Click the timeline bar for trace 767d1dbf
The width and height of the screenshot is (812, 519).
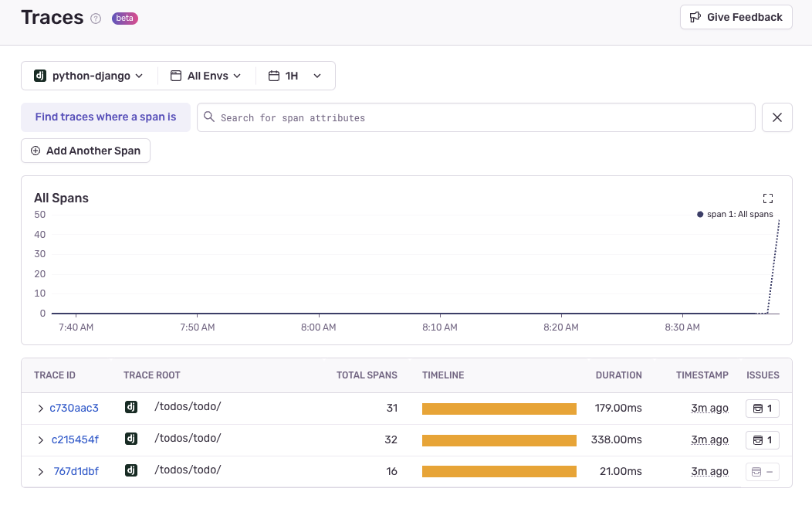click(499, 471)
